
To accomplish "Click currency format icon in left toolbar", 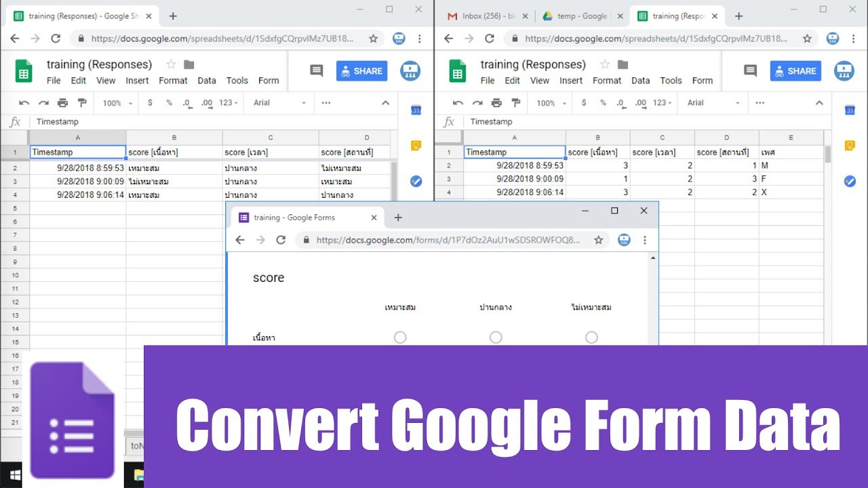I will 150,103.
